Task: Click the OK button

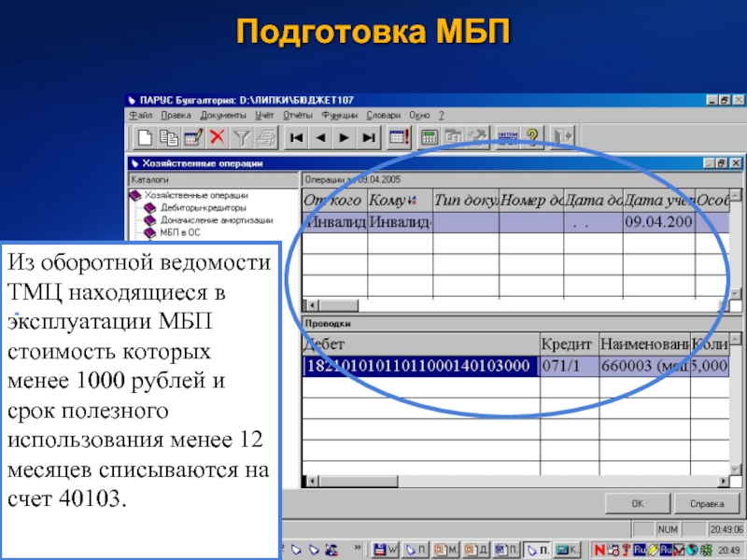Action: (x=638, y=503)
